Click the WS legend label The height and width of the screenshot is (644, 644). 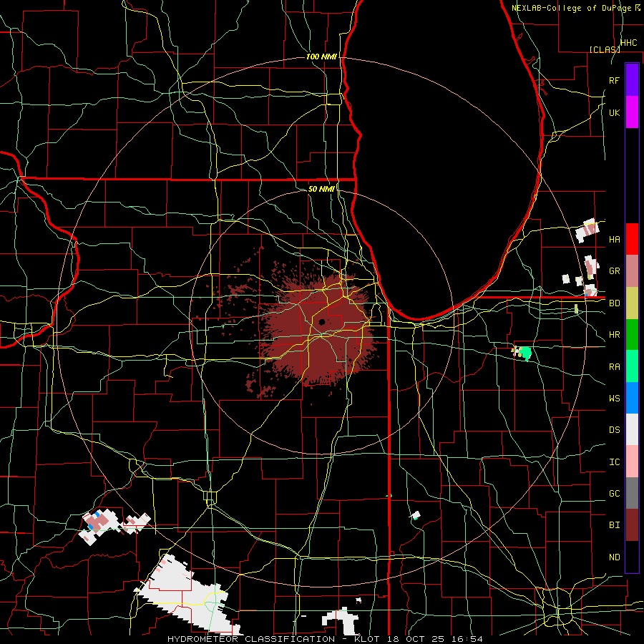click(x=615, y=399)
